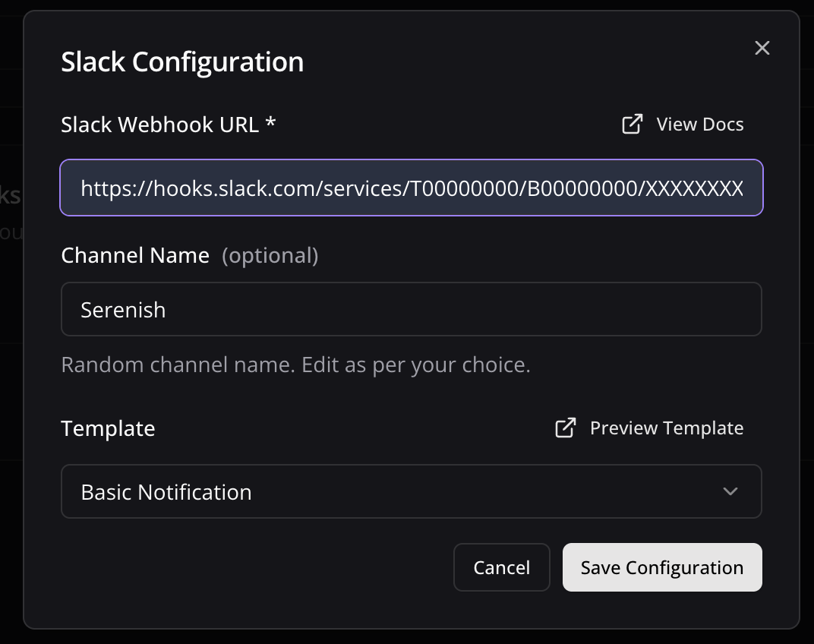
Task: Click the Slack Webhook URL label
Action: click(168, 124)
